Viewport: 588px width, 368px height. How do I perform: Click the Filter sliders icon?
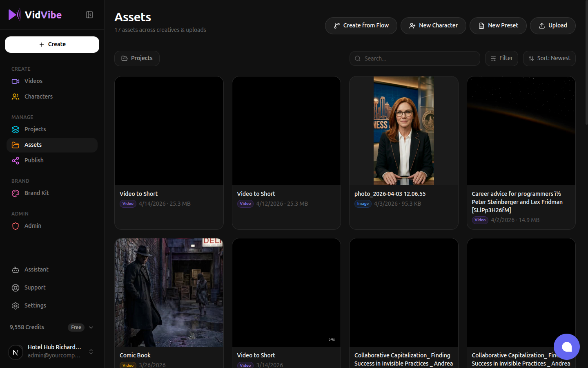(493, 58)
